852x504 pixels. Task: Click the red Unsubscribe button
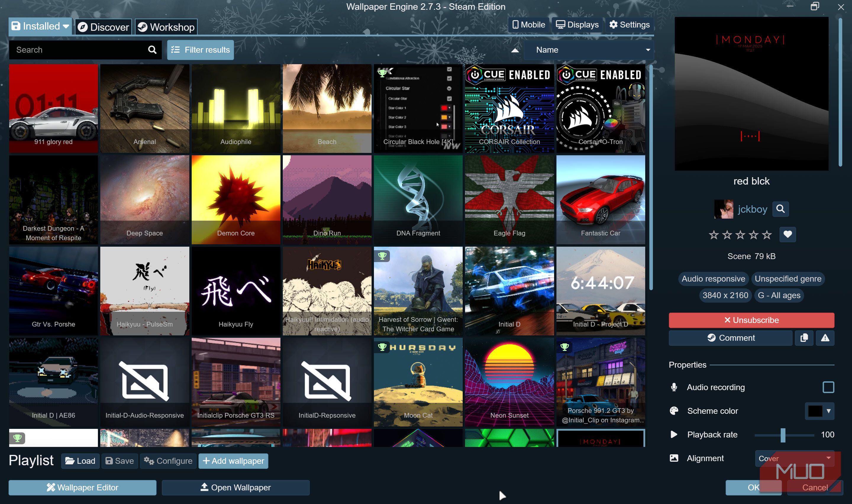751,320
